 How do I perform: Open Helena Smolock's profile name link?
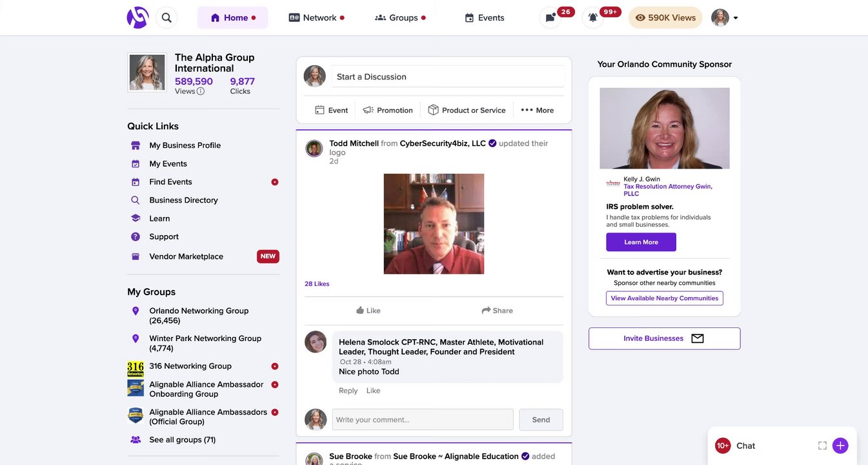[x=441, y=347]
